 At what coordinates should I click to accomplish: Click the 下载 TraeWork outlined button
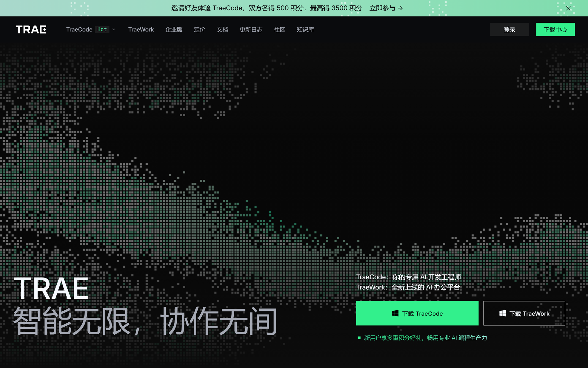click(524, 313)
